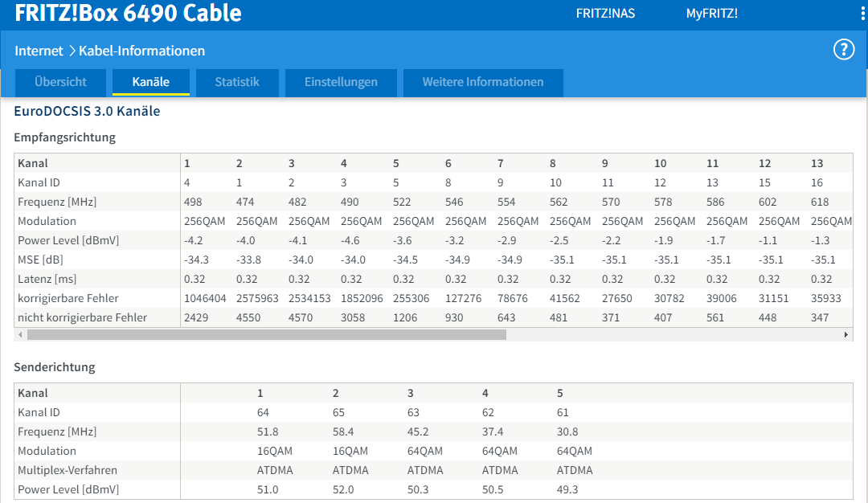Show the Weitere Informationen tab

tap(483, 82)
